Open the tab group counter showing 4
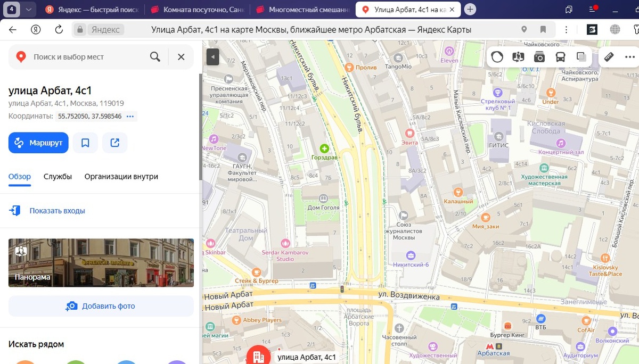639x364 pixels. (12, 10)
